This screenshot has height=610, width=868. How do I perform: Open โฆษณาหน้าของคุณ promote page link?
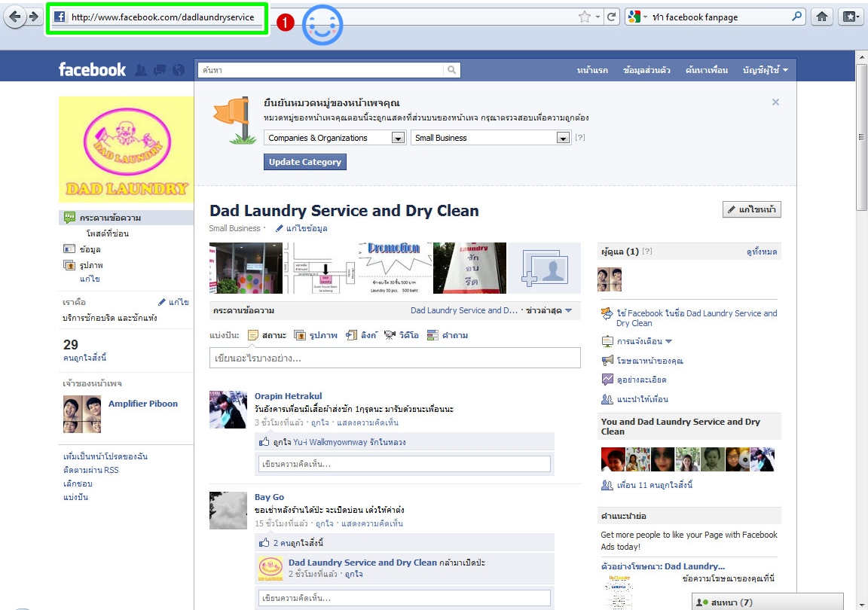(650, 361)
